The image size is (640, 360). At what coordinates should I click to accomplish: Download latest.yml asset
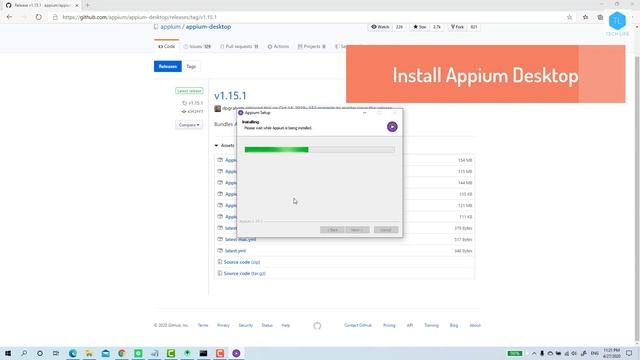tap(235, 251)
